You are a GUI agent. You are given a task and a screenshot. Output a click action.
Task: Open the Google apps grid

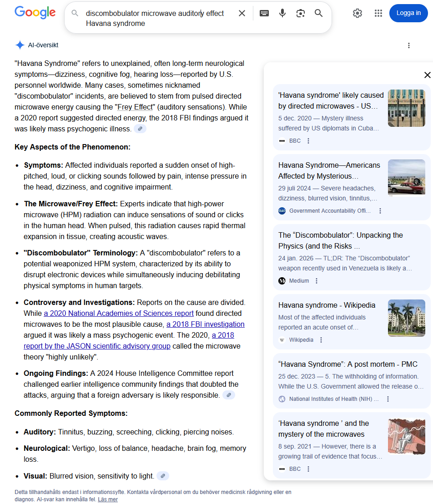[378, 13]
